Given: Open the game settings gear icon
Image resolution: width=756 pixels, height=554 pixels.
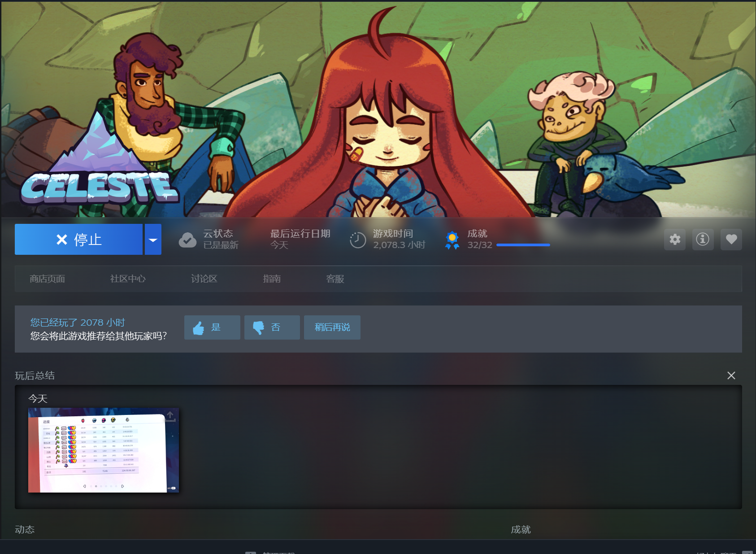Looking at the screenshot, I should (675, 240).
